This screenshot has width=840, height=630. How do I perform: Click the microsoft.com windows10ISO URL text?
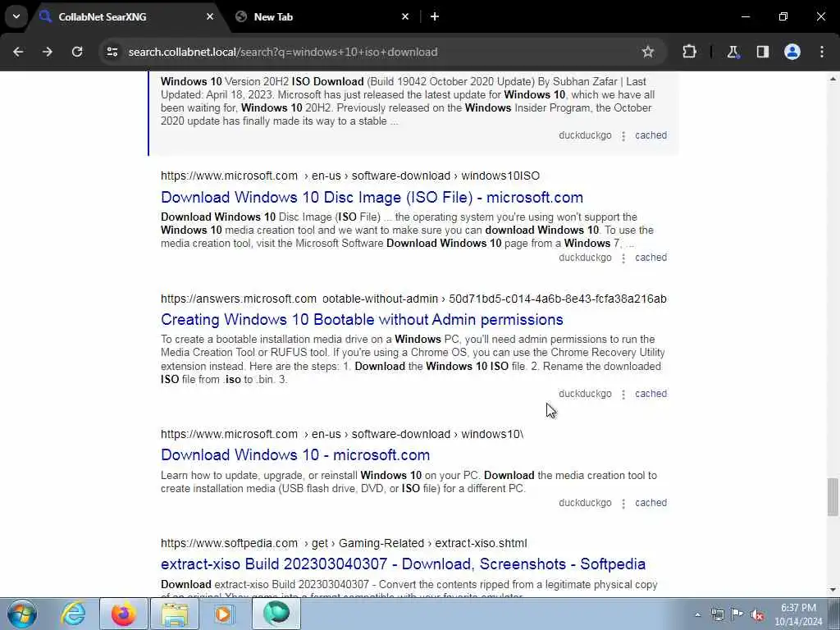pos(350,176)
